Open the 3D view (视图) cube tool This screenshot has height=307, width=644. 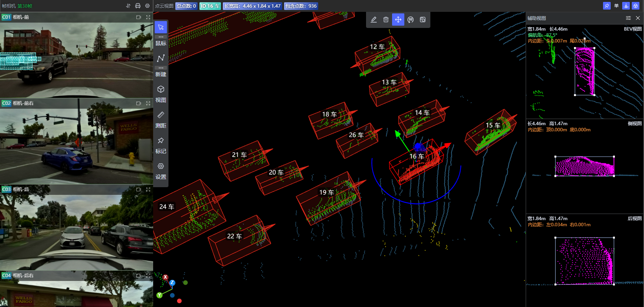pos(161,89)
